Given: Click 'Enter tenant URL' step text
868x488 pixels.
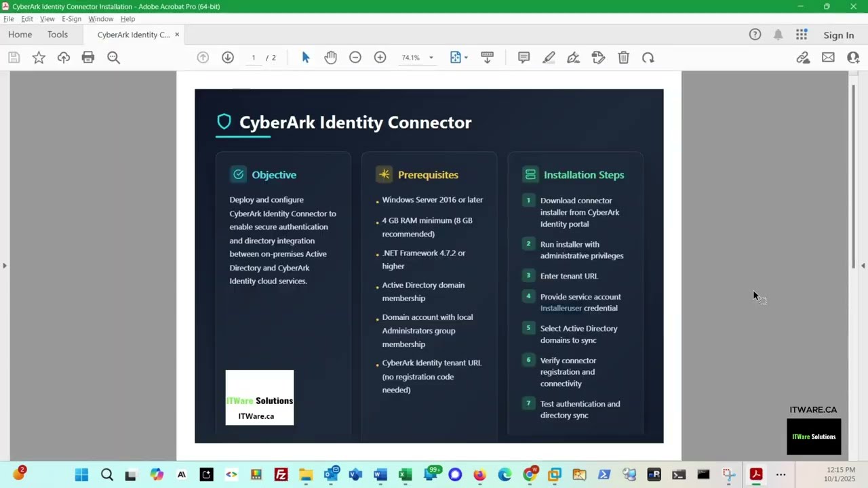Looking at the screenshot, I should tap(569, 277).
